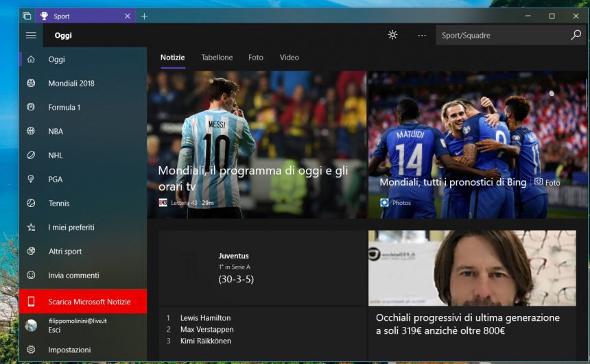
Task: Click the Lettera 43 source logo
Action: 163,203
